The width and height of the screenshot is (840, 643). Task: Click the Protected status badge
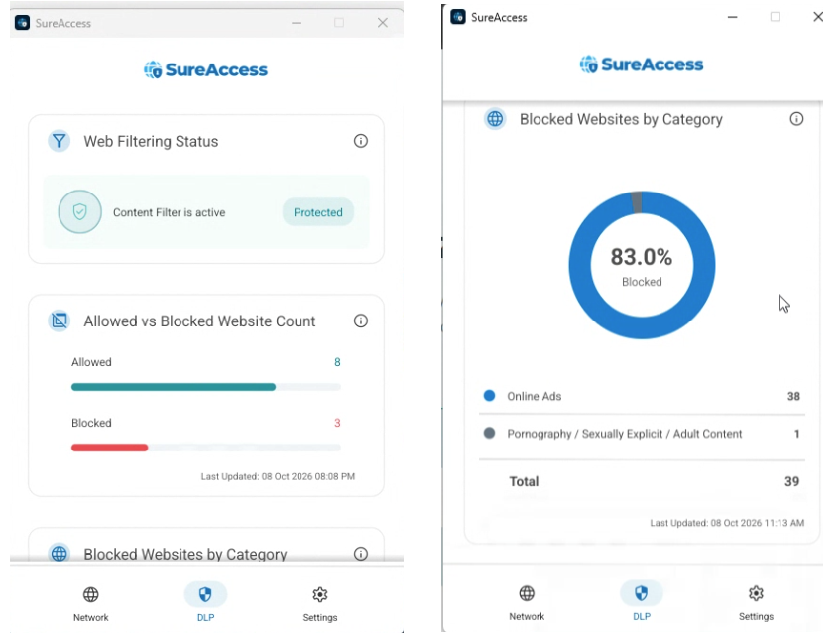click(318, 212)
